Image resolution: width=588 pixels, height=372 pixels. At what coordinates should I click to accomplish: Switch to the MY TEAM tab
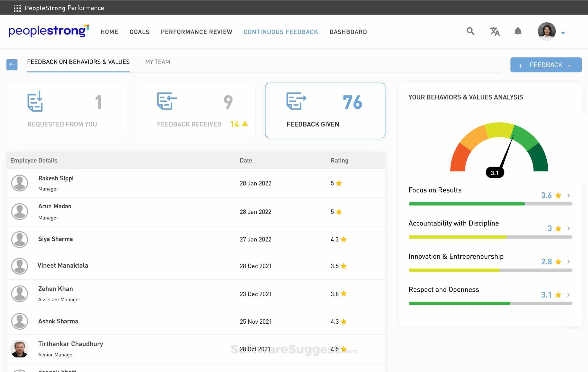157,62
